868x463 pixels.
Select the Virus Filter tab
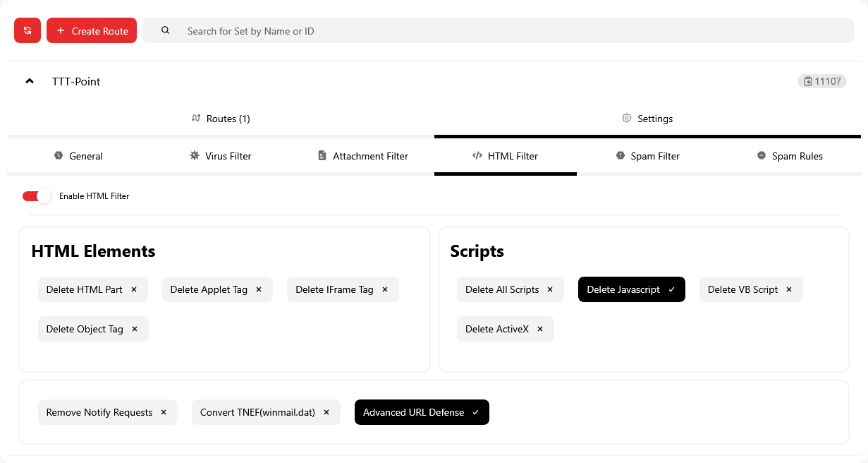pos(220,156)
